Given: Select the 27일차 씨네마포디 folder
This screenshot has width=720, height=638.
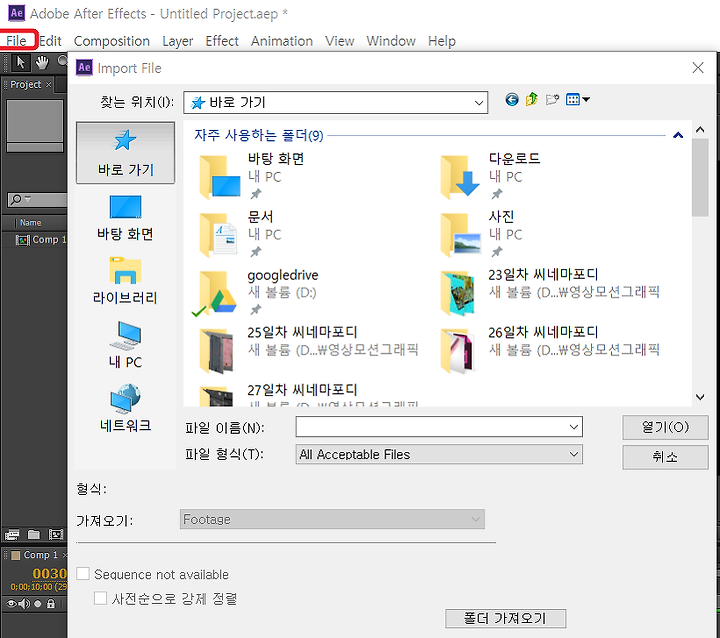Looking at the screenshot, I should tap(309, 395).
